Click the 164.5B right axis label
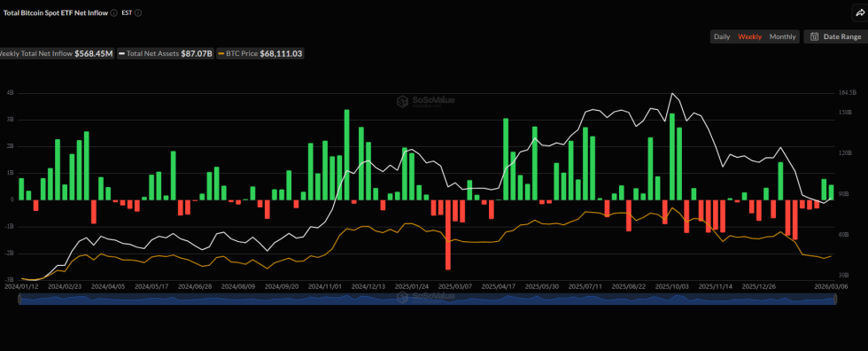Viewport: 868px width, 351px height. coord(849,92)
